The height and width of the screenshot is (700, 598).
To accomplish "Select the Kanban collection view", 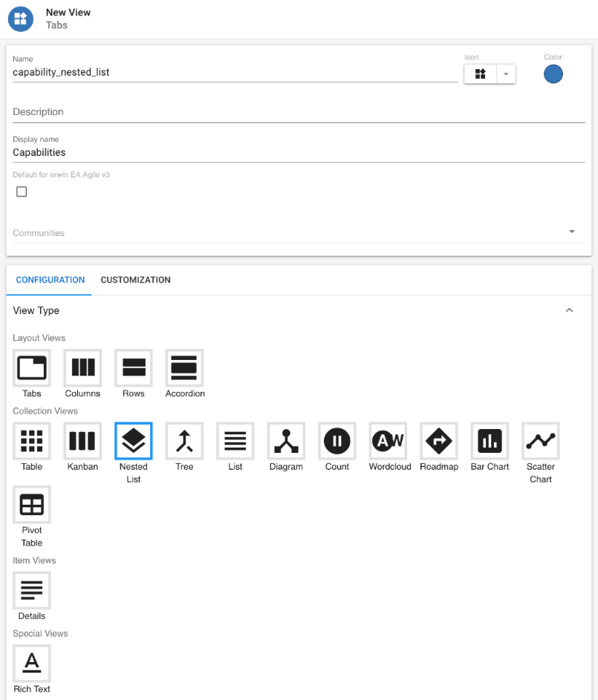I will [82, 441].
